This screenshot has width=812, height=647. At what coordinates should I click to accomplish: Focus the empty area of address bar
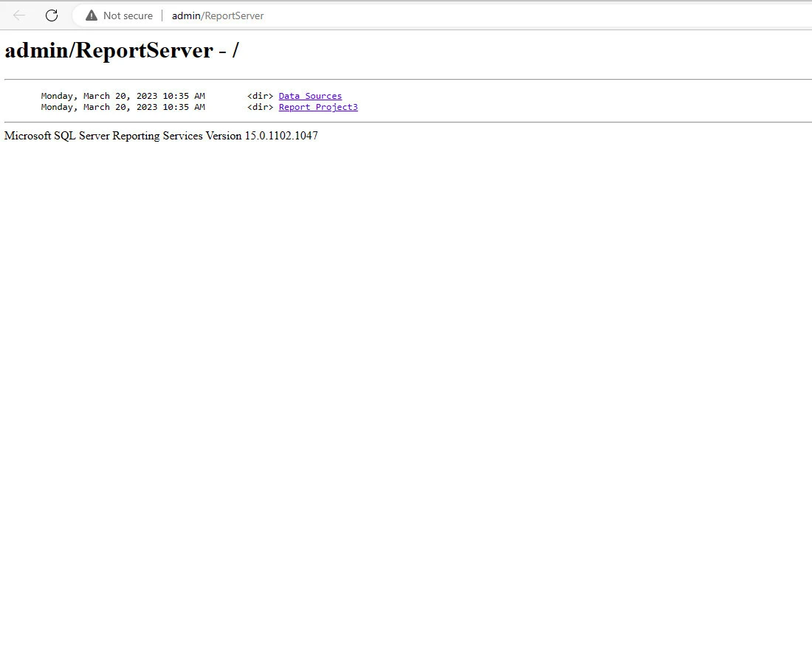click(517, 15)
